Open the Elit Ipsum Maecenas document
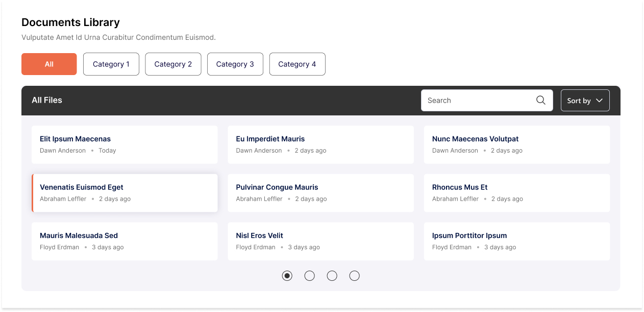 click(x=125, y=145)
